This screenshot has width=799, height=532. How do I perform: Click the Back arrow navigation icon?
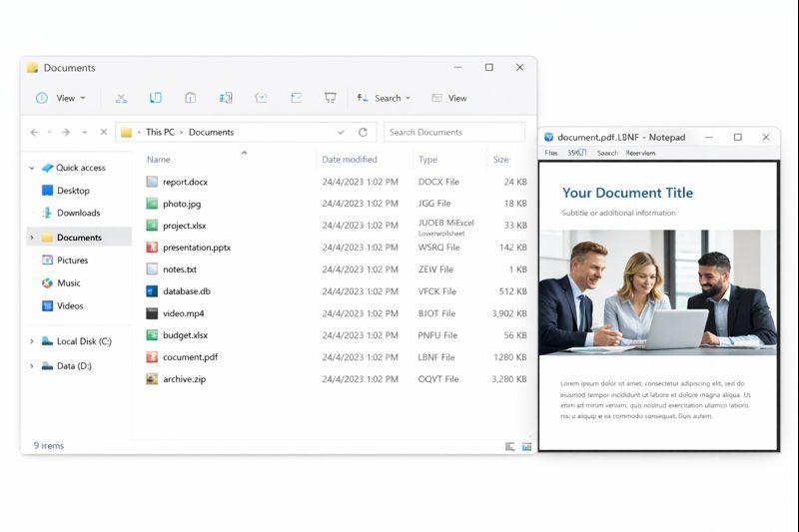point(35,132)
